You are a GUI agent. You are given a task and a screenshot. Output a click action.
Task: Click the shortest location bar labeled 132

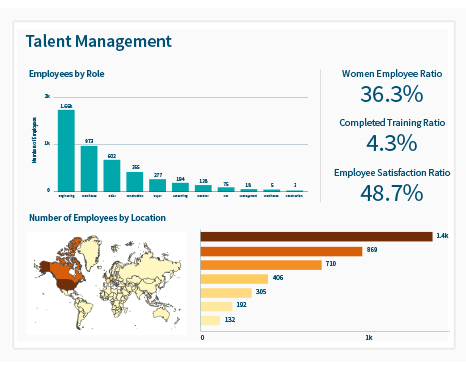coord(210,320)
